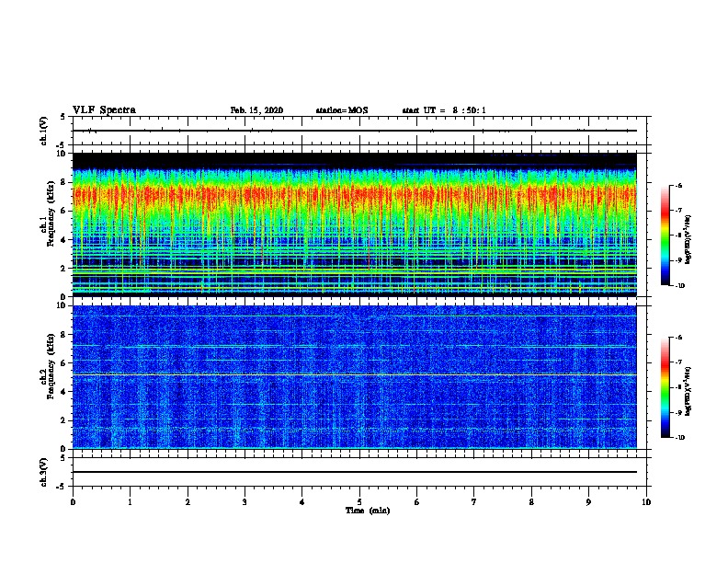Click the ch.1 colorbar '-7' tick label
728x563 pixels.
click(678, 211)
